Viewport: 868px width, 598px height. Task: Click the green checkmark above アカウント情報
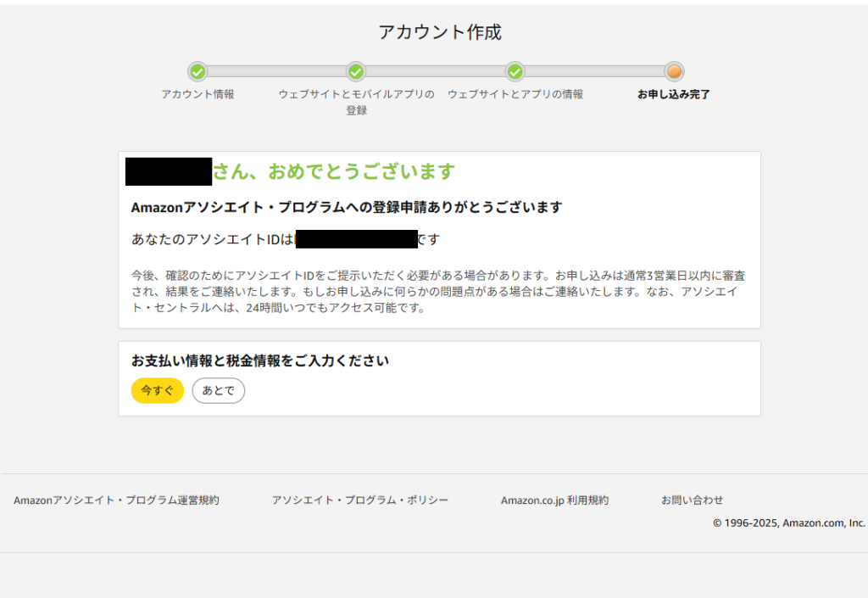click(x=198, y=72)
